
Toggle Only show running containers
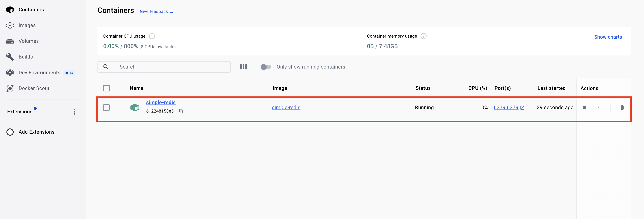[x=266, y=67]
